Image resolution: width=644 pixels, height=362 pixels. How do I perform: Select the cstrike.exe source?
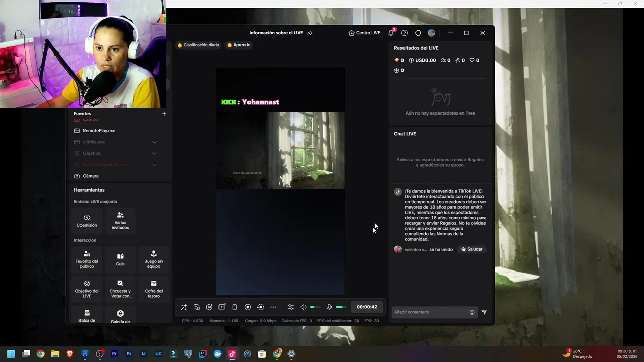(x=120, y=142)
